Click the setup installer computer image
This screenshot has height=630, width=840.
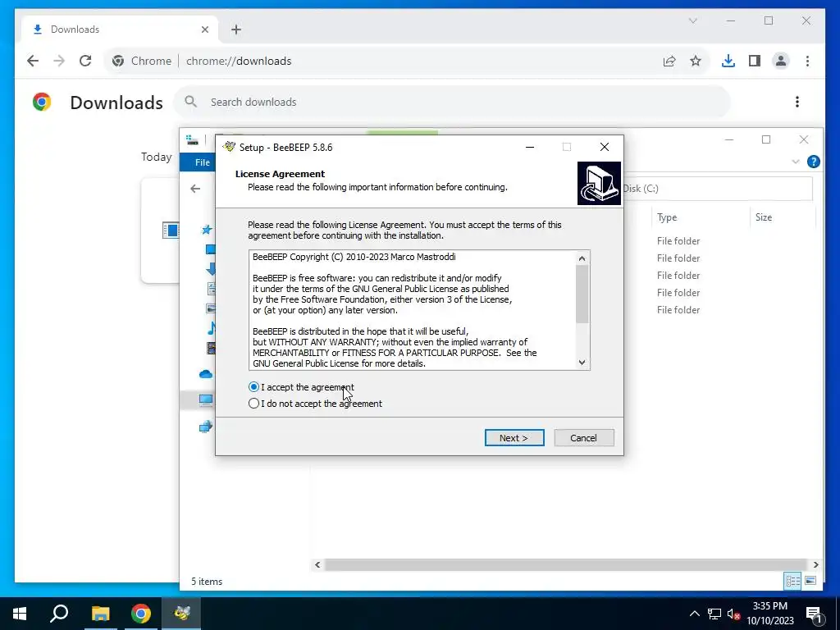pos(599,183)
